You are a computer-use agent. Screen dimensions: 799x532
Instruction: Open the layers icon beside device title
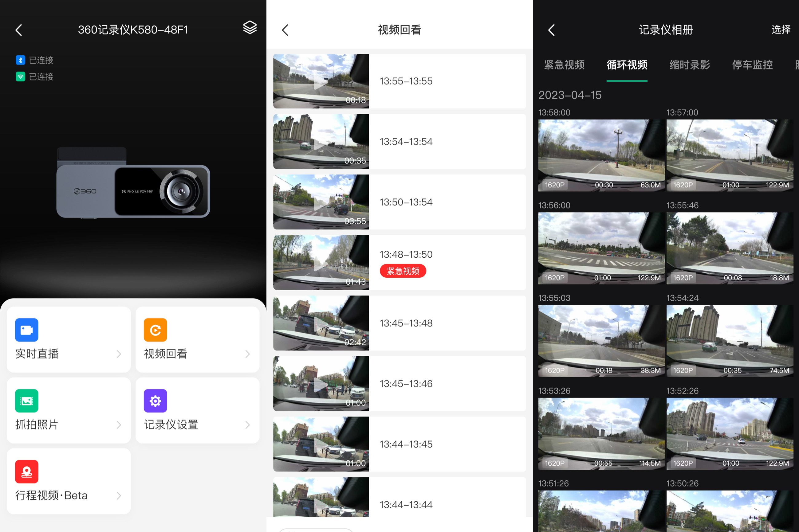tap(250, 28)
